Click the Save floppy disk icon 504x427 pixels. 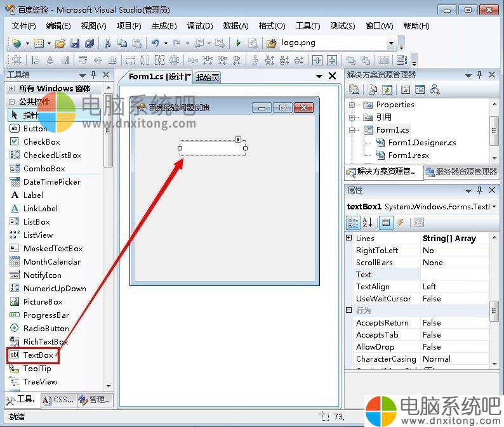75,43
